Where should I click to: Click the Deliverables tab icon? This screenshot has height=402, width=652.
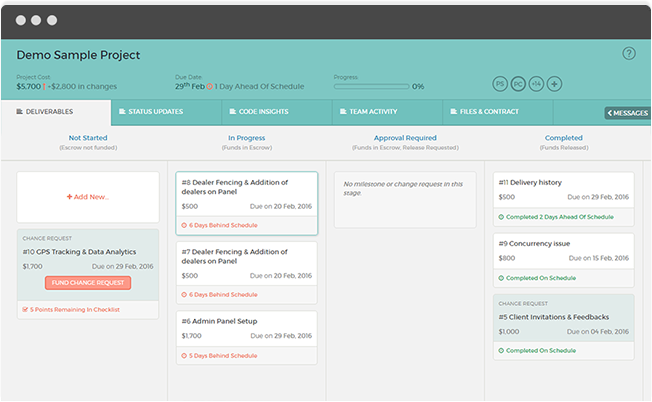tap(19, 111)
